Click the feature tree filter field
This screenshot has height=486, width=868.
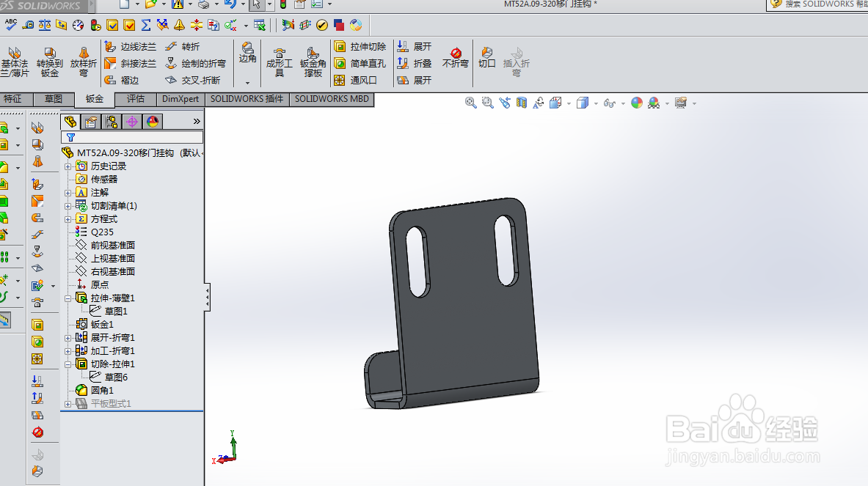[132, 137]
